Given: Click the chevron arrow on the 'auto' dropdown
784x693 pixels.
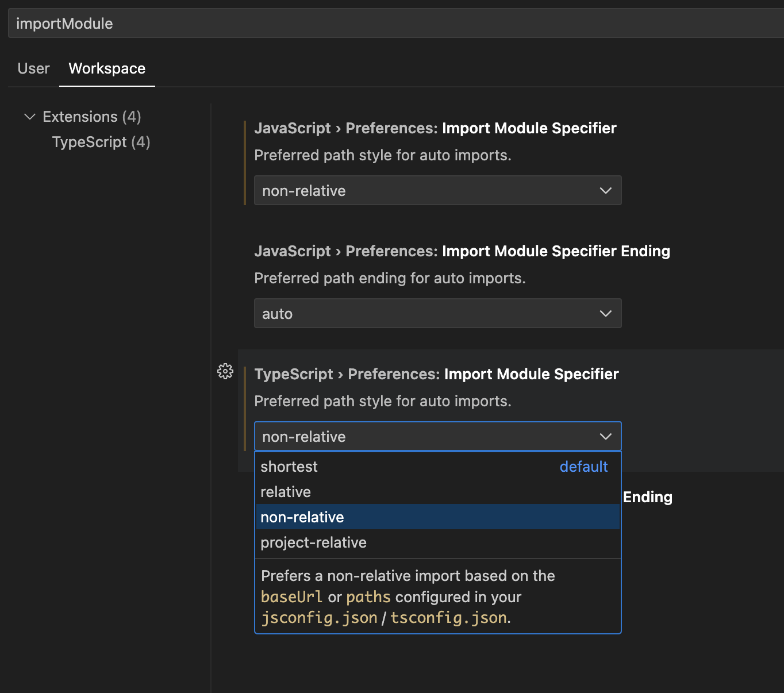Looking at the screenshot, I should point(606,313).
